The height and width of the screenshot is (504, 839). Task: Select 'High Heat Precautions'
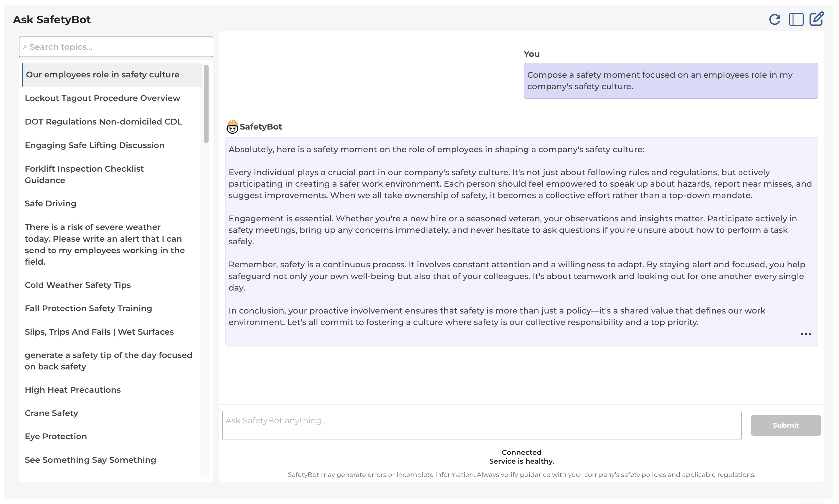[72, 389]
